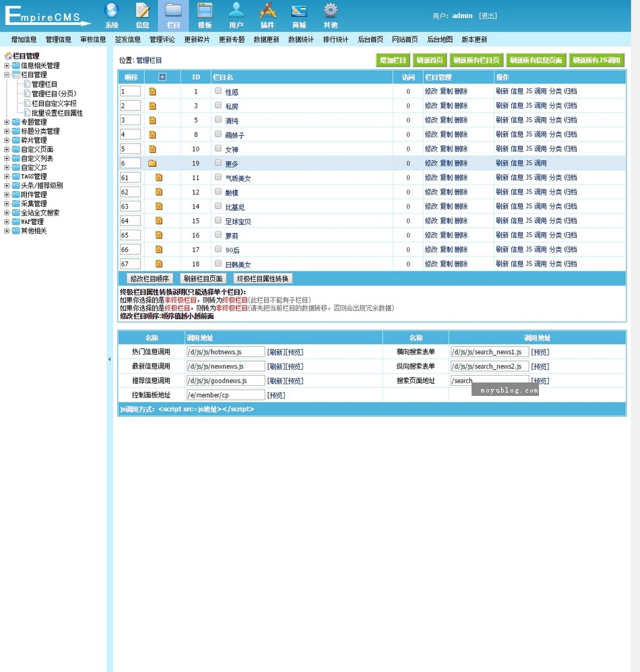Click the file icon in the 90后 row
This screenshot has width=640, height=672.
[159, 249]
